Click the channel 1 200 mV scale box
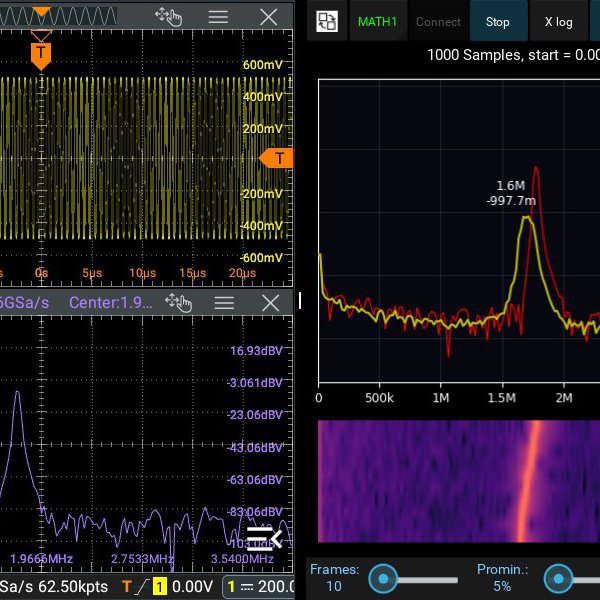The width and height of the screenshot is (600, 600). tap(259, 587)
